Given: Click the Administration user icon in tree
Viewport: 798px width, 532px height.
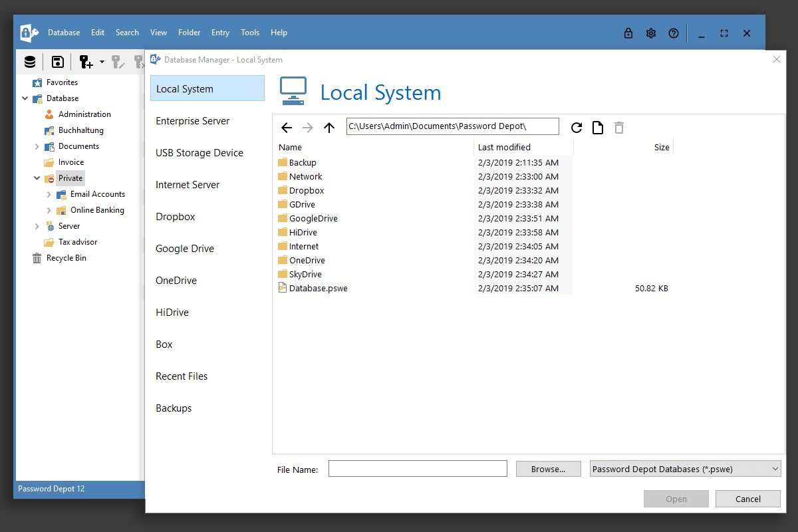Looking at the screenshot, I should tap(49, 114).
